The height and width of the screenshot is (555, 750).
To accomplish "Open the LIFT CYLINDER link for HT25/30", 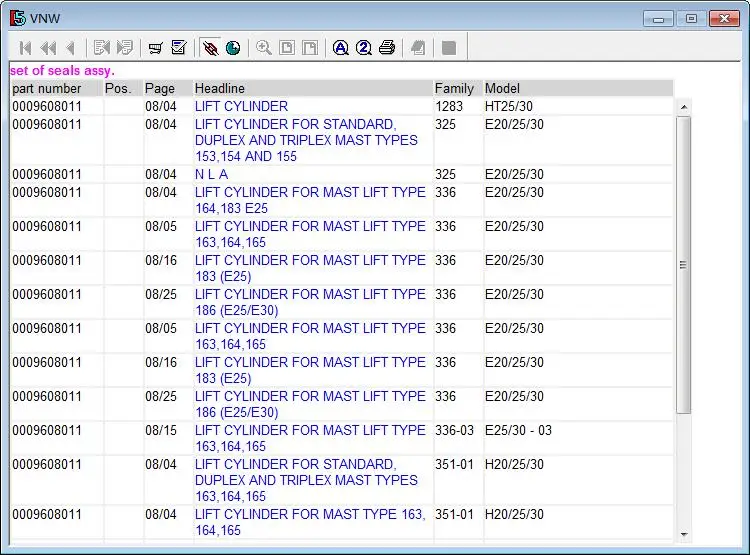I will click(241, 106).
